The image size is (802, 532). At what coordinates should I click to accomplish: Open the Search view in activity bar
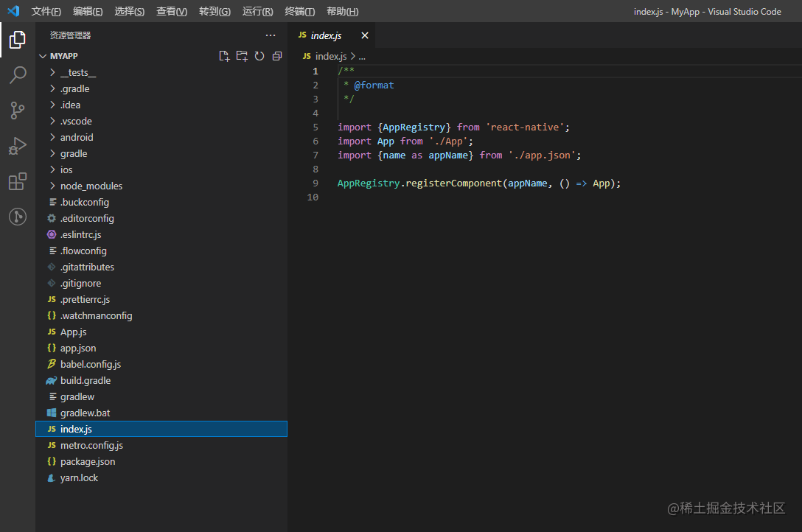[x=18, y=74]
